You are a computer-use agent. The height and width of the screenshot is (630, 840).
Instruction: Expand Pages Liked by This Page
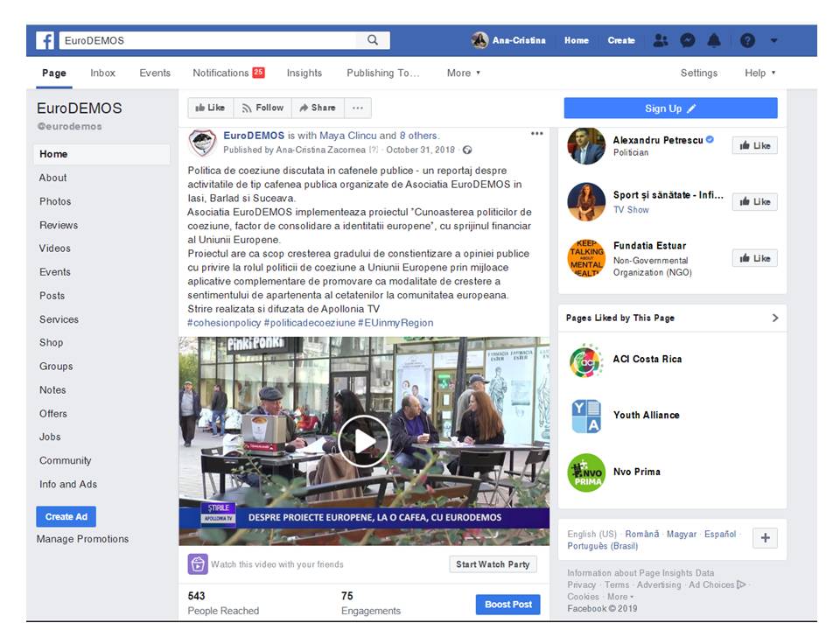coord(775,318)
